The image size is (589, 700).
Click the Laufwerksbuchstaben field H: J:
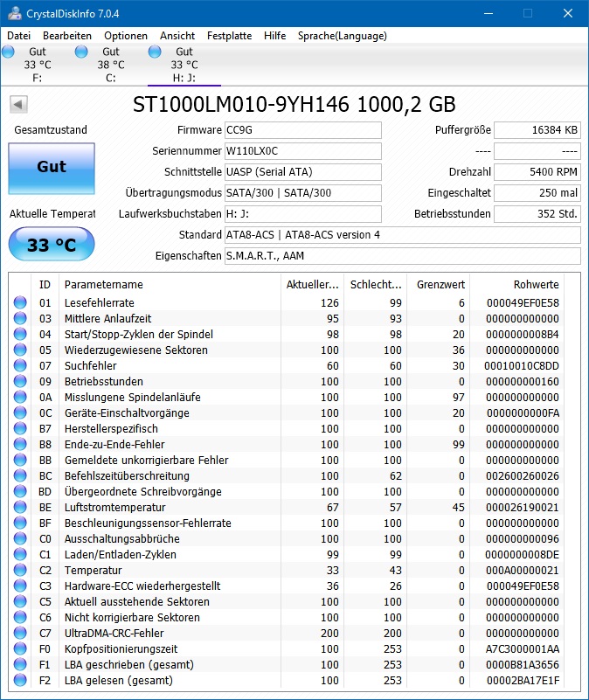(302, 214)
